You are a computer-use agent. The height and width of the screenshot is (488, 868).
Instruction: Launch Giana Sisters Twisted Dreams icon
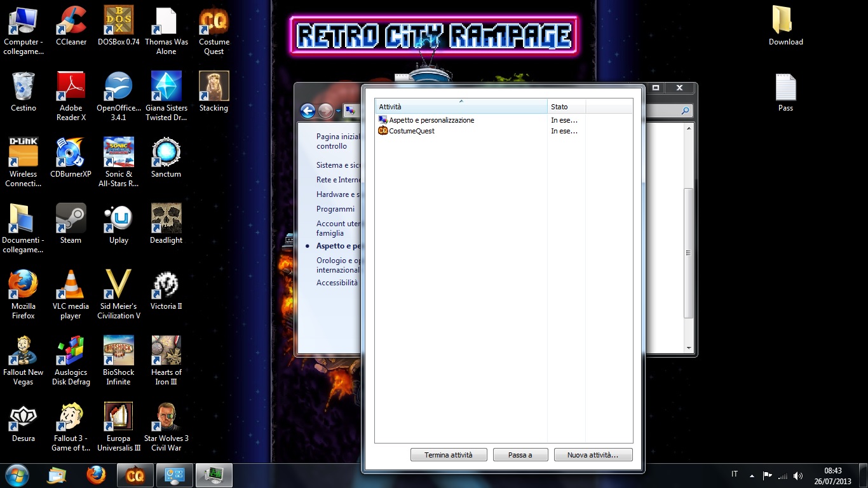tap(166, 97)
